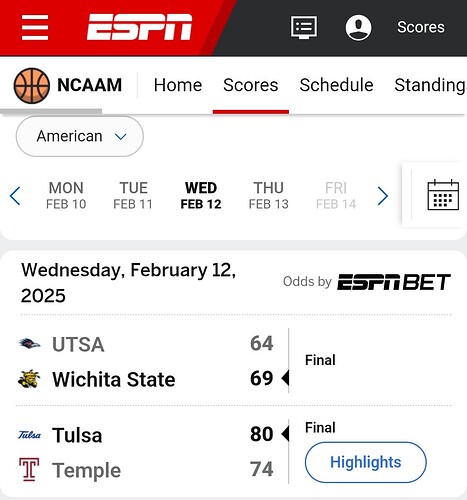Open the calendar date picker icon
The height and width of the screenshot is (500, 467).
[x=443, y=195]
